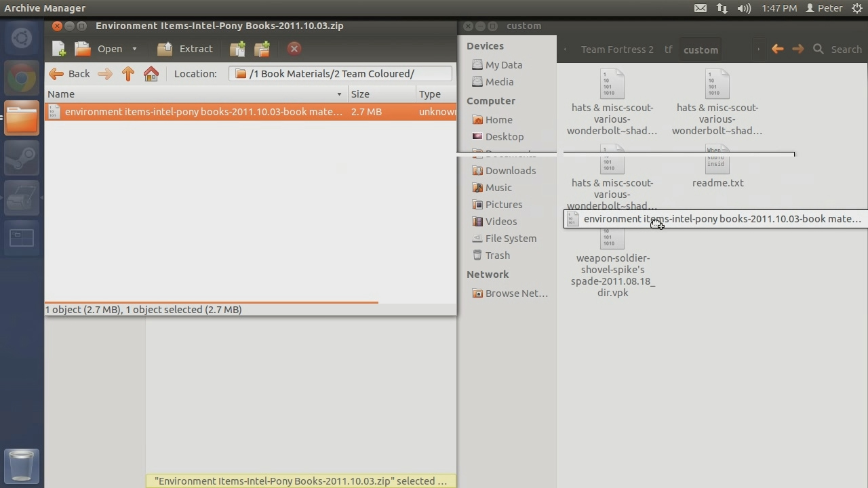Viewport: 868px width, 488px height.
Task: Sort archive list by Size column
Action: (x=382, y=94)
